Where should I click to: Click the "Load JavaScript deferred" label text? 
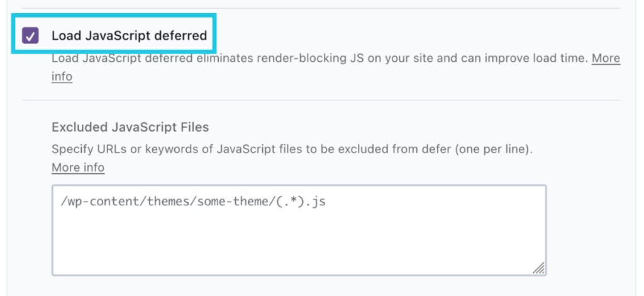point(130,36)
